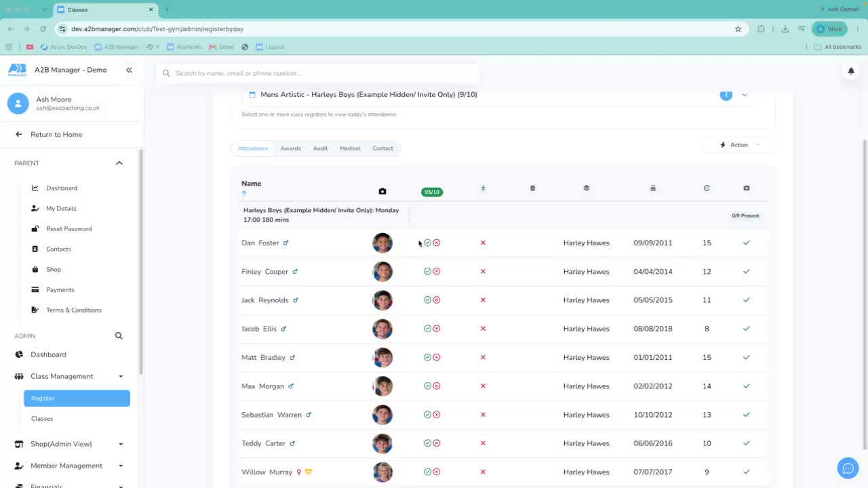
Task: Reload the page in the browser
Action: pos(43,29)
